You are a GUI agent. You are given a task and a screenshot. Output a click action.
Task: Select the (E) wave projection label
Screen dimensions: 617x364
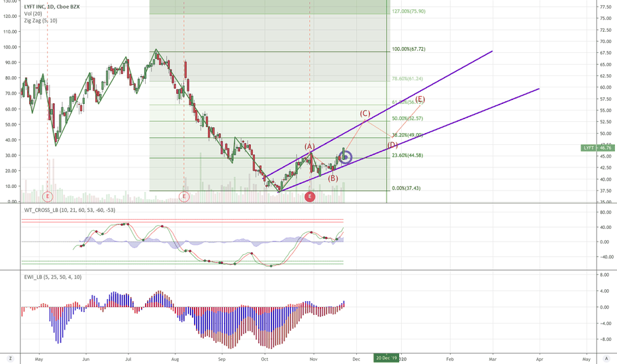click(x=420, y=99)
